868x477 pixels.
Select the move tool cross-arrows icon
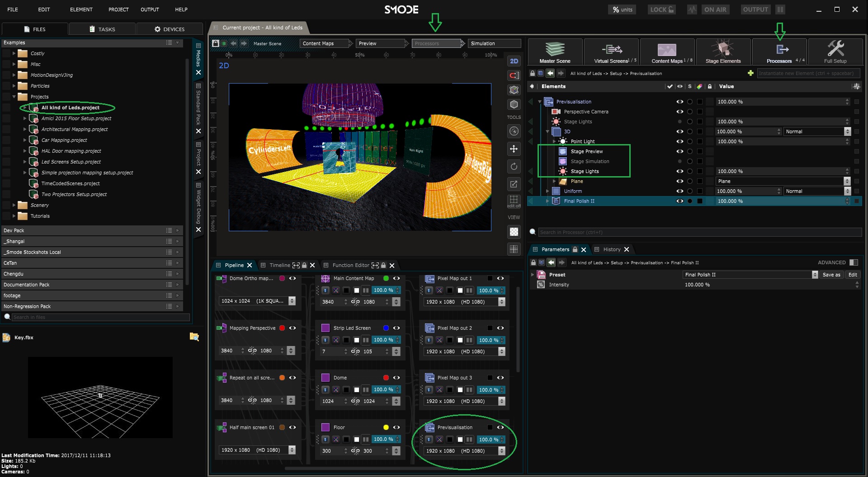514,149
